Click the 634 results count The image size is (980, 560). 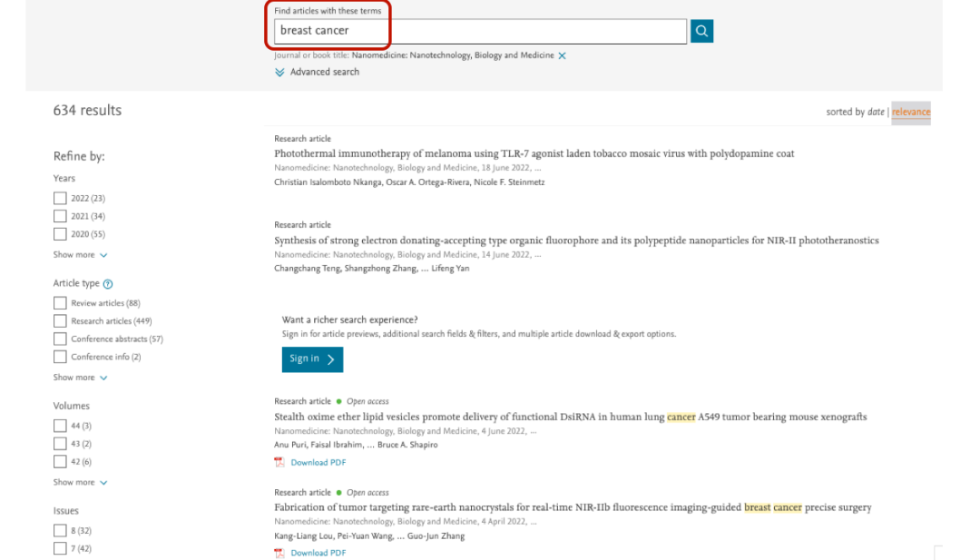87,111
